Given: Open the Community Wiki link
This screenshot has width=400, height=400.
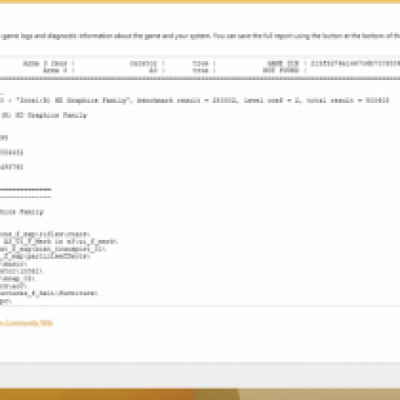Looking at the screenshot, I should 27,323.
